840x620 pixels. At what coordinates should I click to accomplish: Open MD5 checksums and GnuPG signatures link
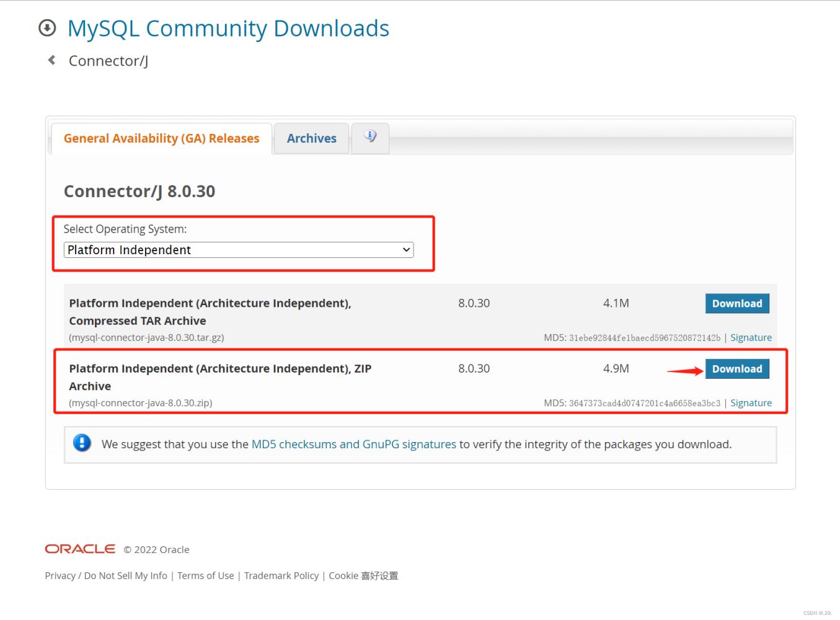click(353, 444)
